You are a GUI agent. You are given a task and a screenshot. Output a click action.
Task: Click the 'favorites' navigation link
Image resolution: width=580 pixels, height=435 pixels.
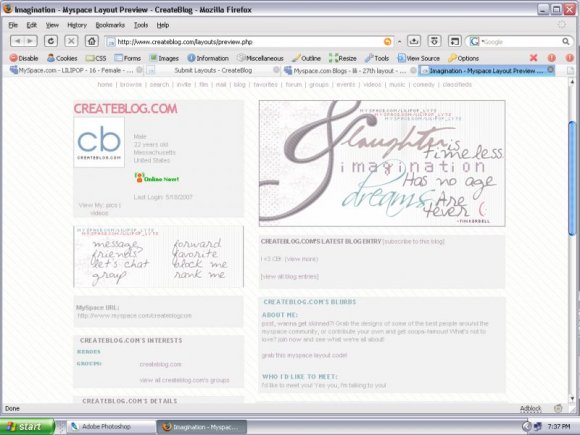click(x=265, y=84)
